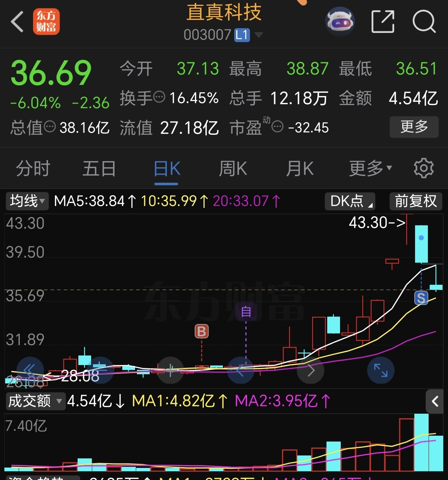Image resolution: width=448 pixels, height=480 pixels.
Task: Tap the tallest cyan volume bar
Action: (421, 442)
